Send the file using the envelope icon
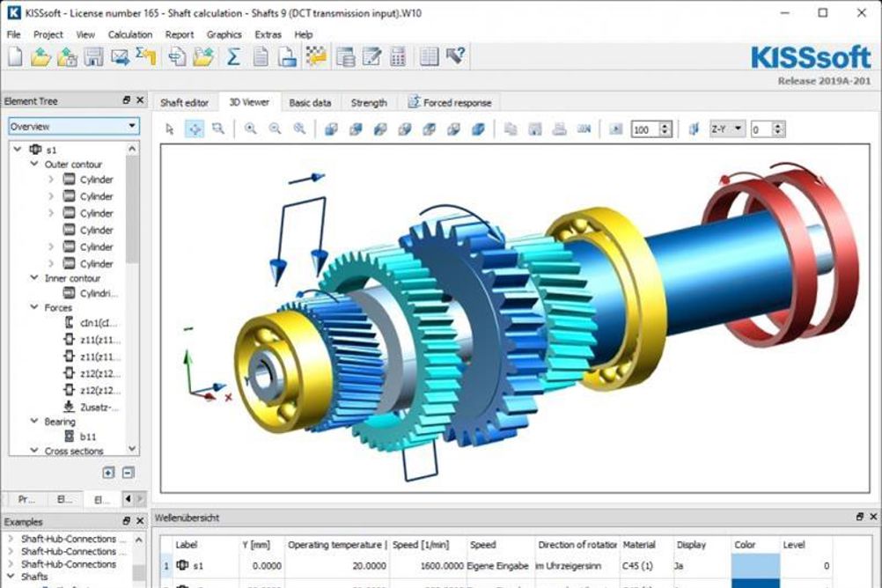 (x=120, y=56)
